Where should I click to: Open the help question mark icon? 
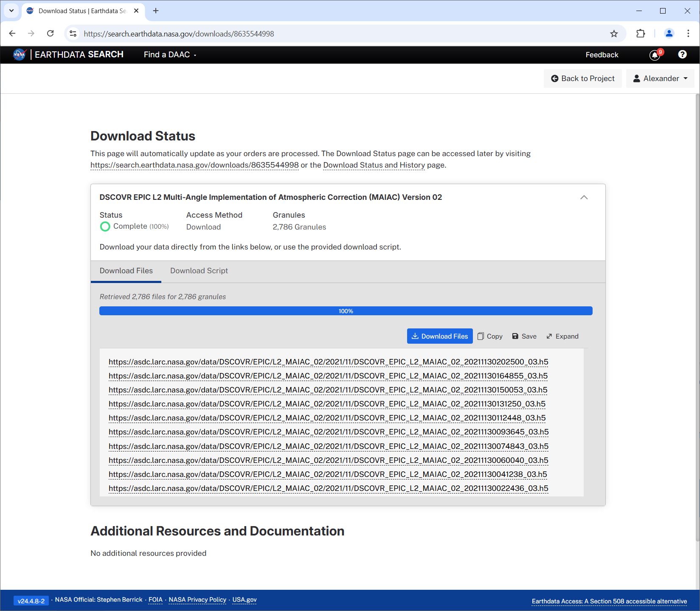pos(682,54)
